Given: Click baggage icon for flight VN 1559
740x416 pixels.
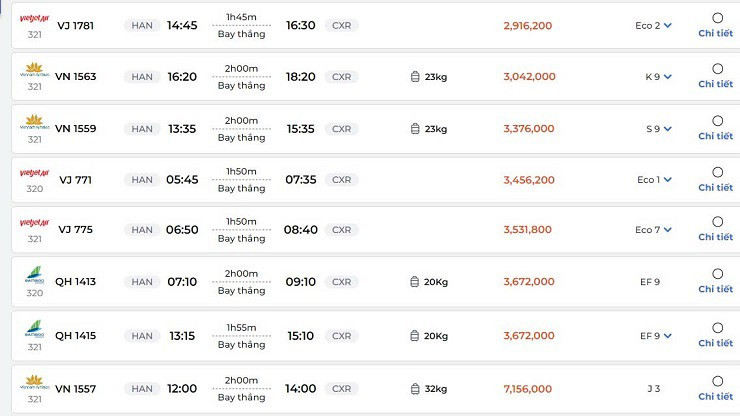Looking at the screenshot, I should coord(416,129).
